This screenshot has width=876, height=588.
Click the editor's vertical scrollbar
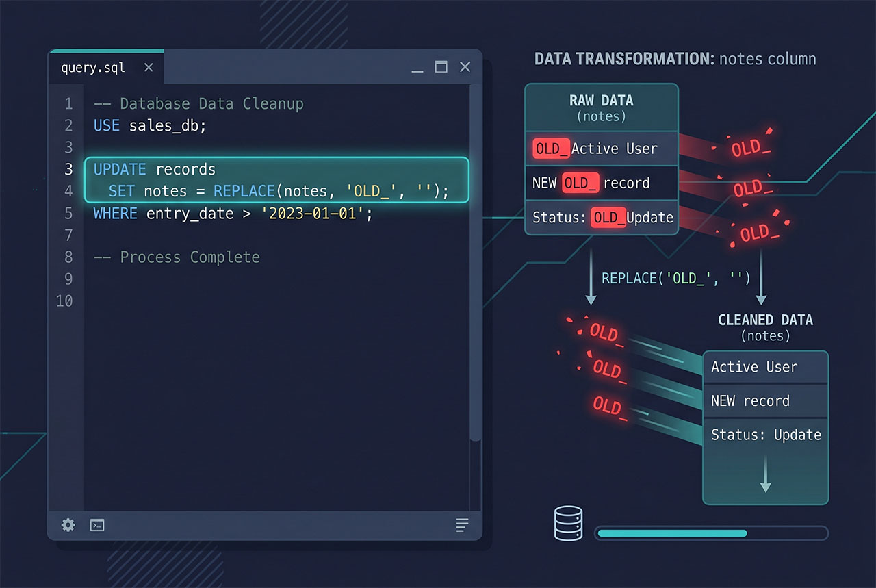[476, 264]
